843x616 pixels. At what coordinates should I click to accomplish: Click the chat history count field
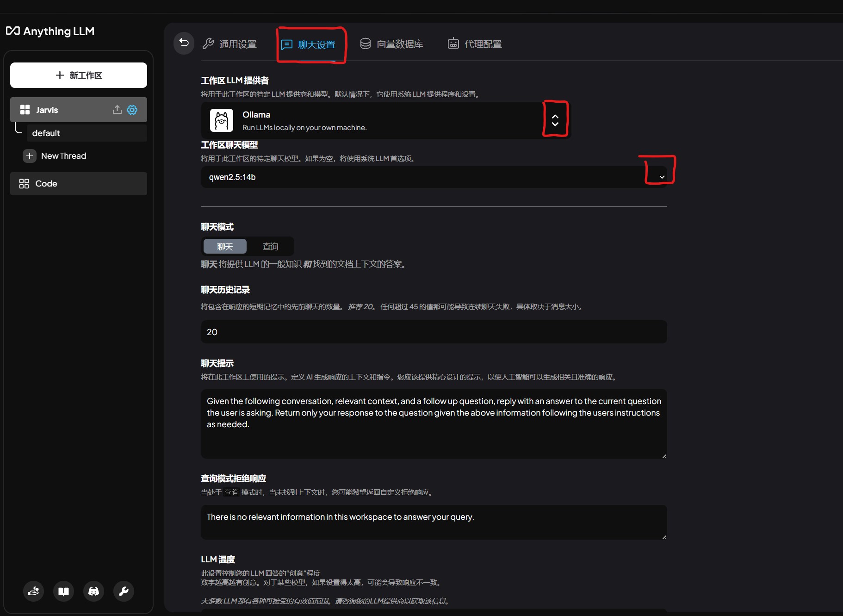(434, 332)
